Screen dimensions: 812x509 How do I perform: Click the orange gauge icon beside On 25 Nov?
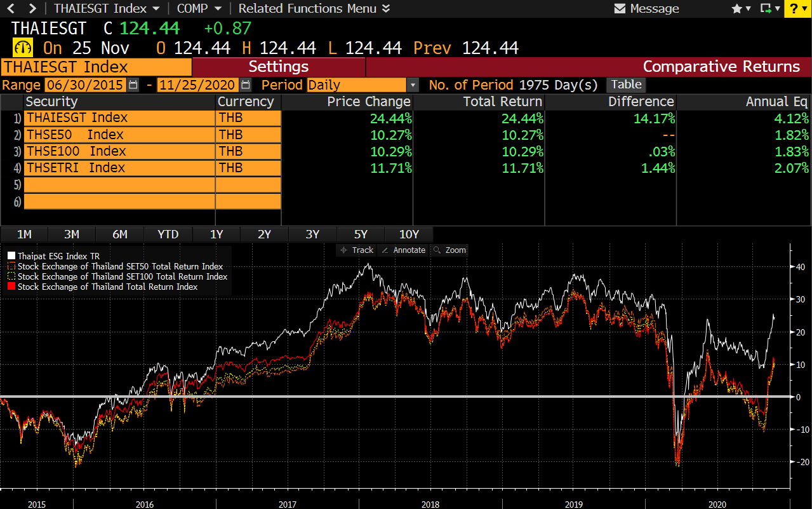coord(23,48)
